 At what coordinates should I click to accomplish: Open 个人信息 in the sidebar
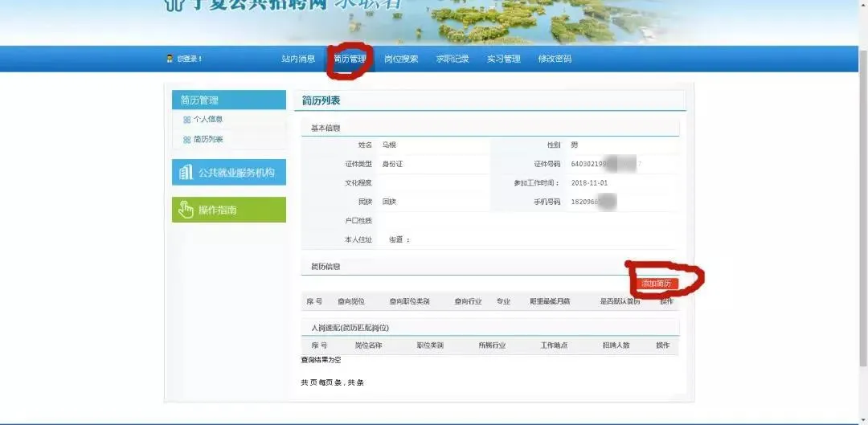[208, 120]
